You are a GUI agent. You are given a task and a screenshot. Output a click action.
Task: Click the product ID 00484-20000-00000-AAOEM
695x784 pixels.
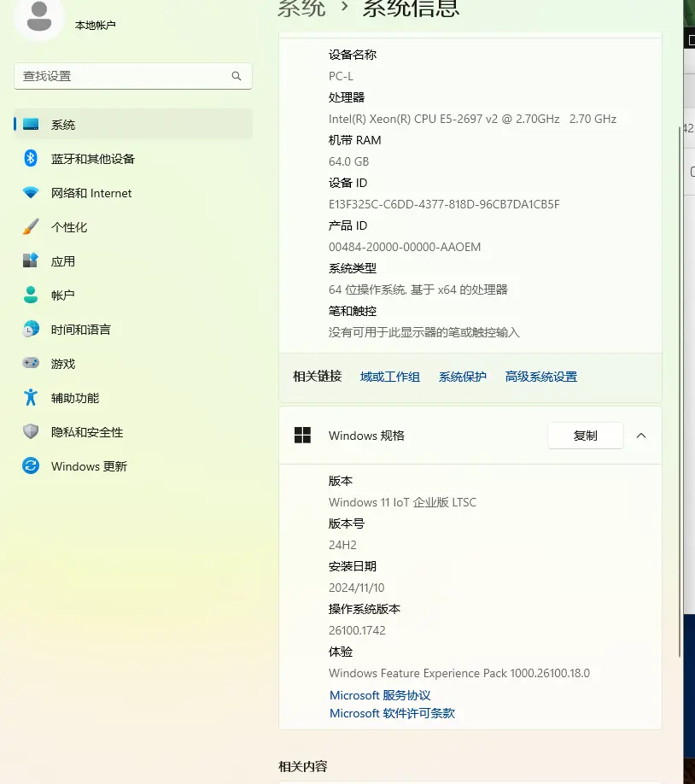click(405, 247)
